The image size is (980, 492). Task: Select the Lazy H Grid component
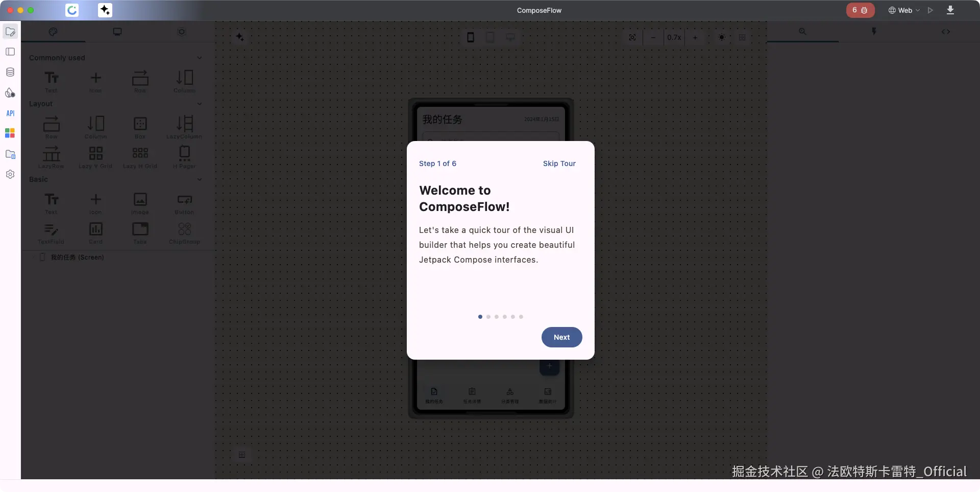click(140, 157)
